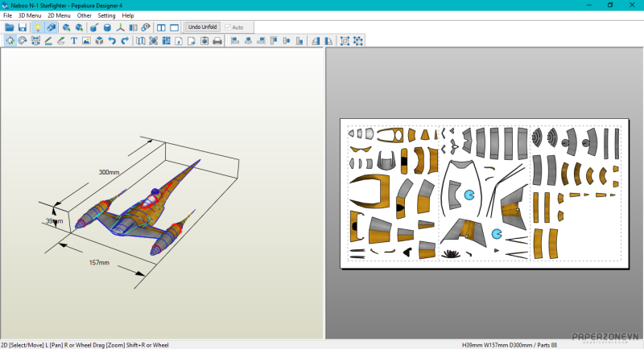Open the 3D Menu
644x349 pixels.
tap(30, 15)
